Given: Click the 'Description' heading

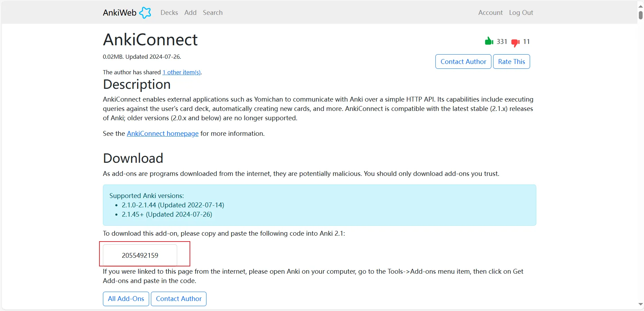Looking at the screenshot, I should [x=137, y=84].
